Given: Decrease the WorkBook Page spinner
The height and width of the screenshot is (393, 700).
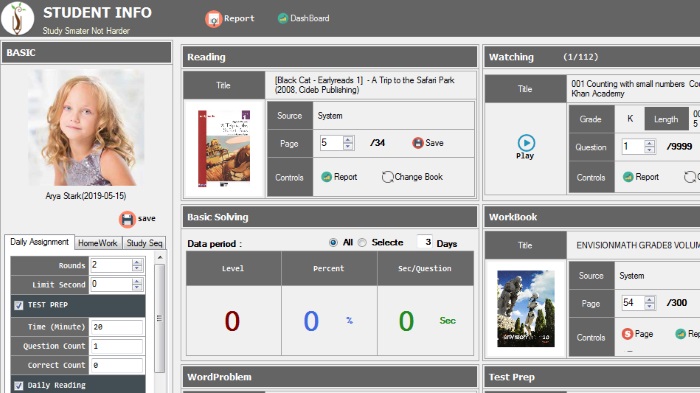Looking at the screenshot, I should (650, 306).
